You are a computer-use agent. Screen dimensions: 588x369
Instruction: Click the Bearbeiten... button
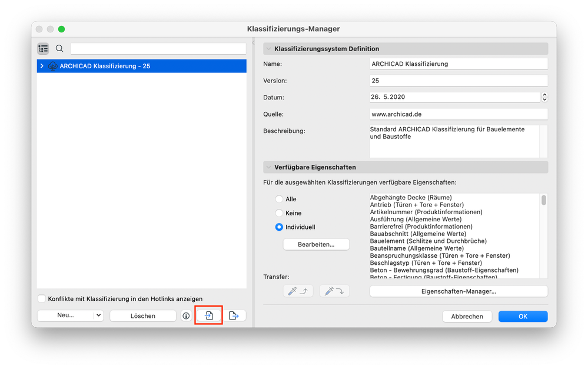click(316, 244)
